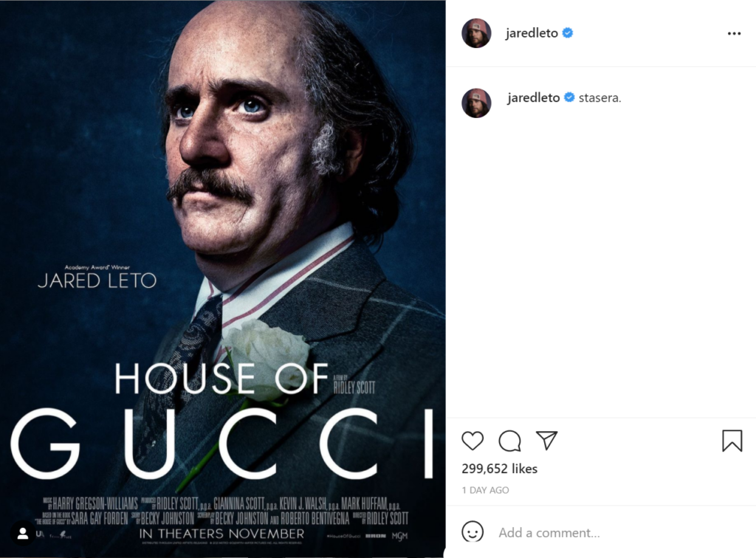
Task: Open jaredleto profile from header avatar
Action: coord(476,33)
